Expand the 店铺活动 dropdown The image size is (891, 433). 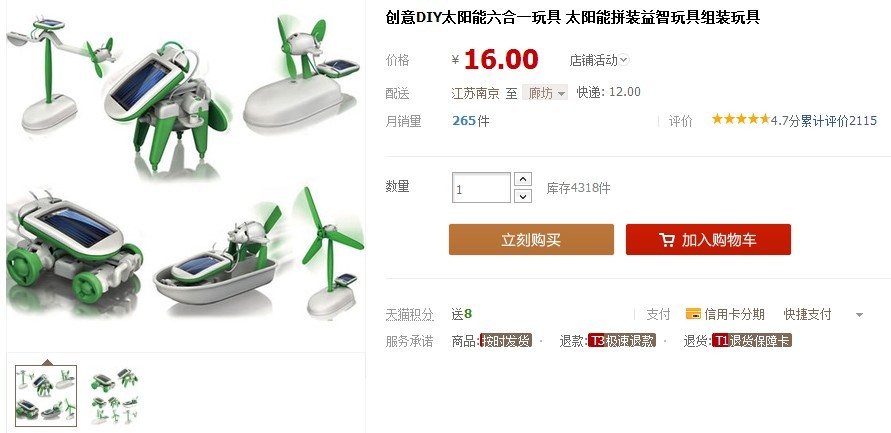(624, 60)
